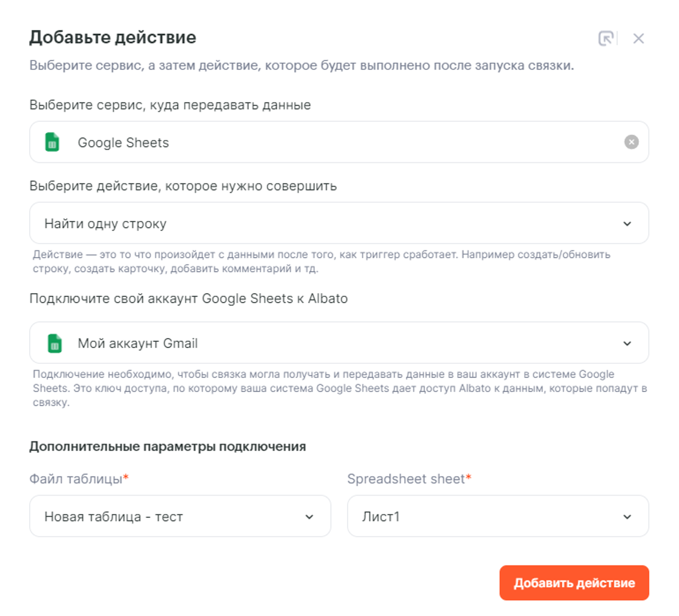The width and height of the screenshot is (679, 616).
Task: Click the "Лист1" sheet name text
Action: pyautogui.click(x=381, y=517)
